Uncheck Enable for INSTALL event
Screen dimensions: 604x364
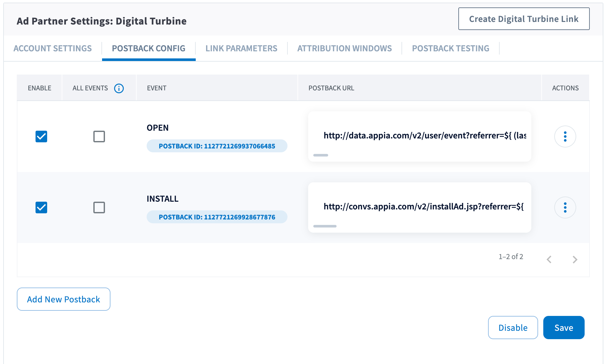pos(41,207)
